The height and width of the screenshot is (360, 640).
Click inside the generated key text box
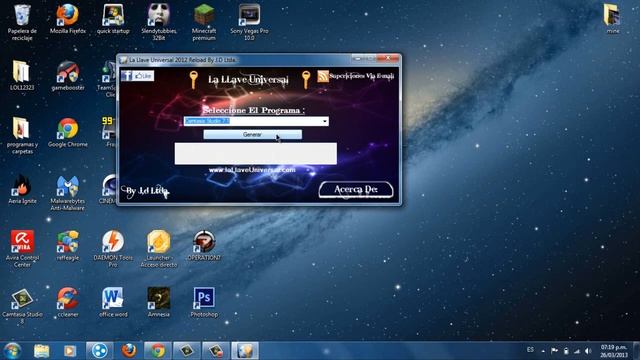coord(256,153)
